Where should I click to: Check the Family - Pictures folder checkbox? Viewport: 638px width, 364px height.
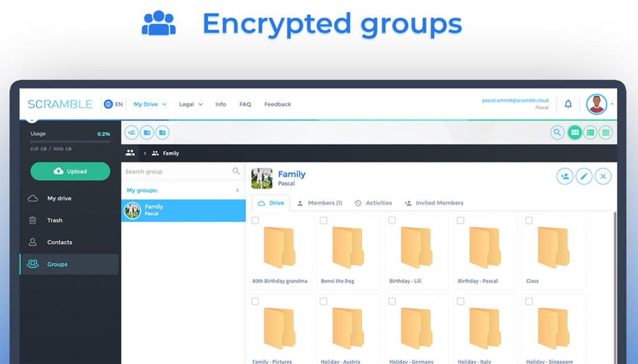point(255,301)
